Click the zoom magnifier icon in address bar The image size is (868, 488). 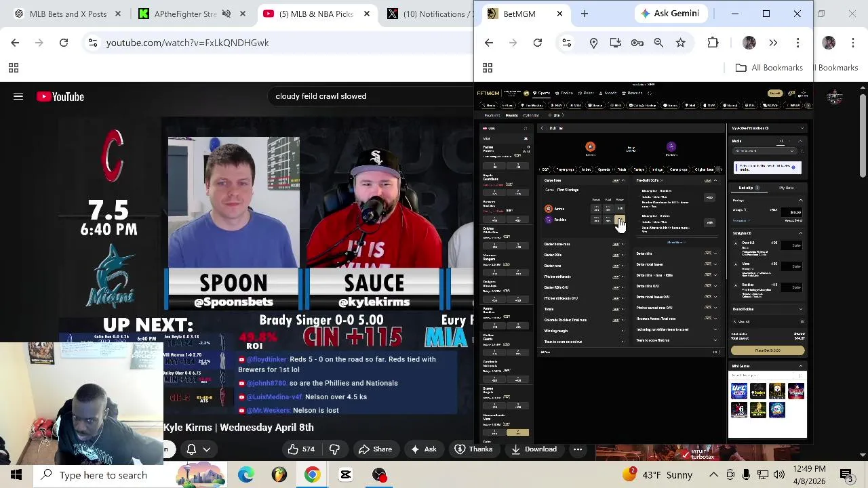tap(658, 43)
